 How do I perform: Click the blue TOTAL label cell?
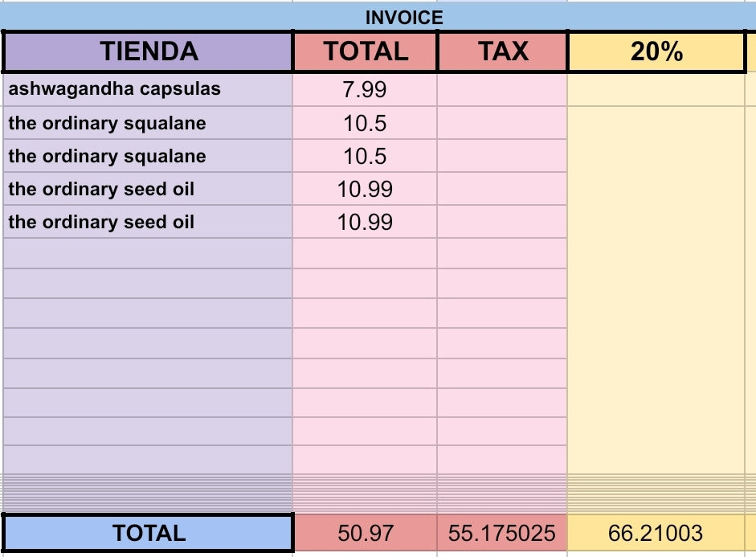[x=148, y=533]
